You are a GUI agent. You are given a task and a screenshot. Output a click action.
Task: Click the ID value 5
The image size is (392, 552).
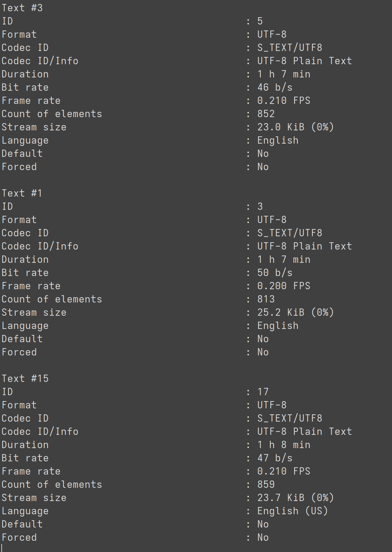(260, 21)
